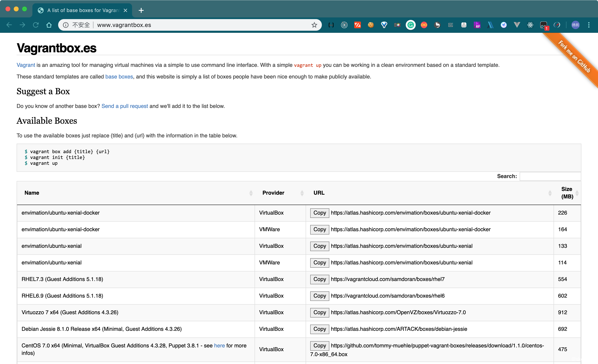Viewport: 598px width, 364px height.
Task: Click the 'Send a pull request' link
Action: click(x=125, y=106)
